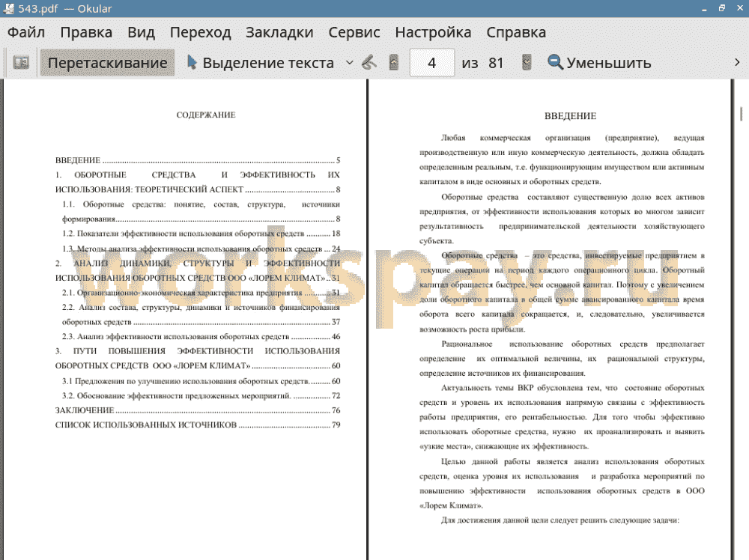Open the Файл menu
Screen dimensions: 749x560
(x=26, y=32)
